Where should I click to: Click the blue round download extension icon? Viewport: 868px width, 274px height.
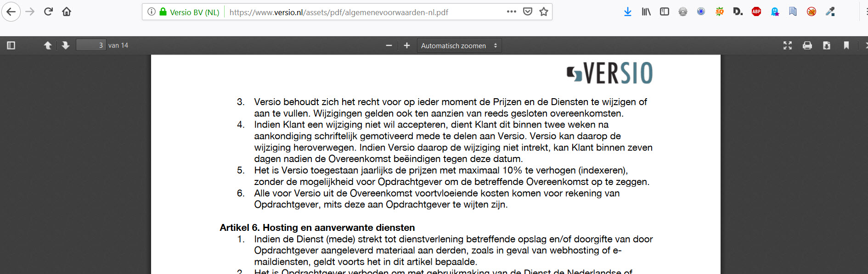click(x=701, y=12)
